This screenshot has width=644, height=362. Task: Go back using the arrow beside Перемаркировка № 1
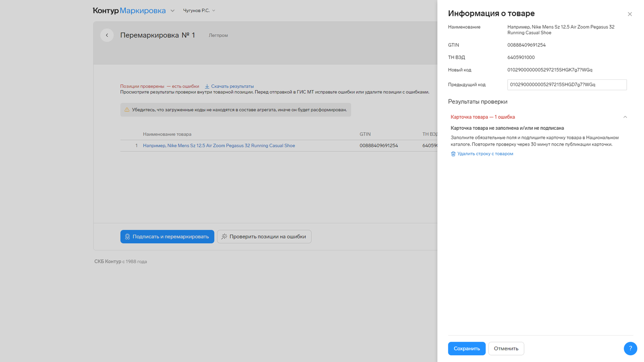tap(107, 35)
